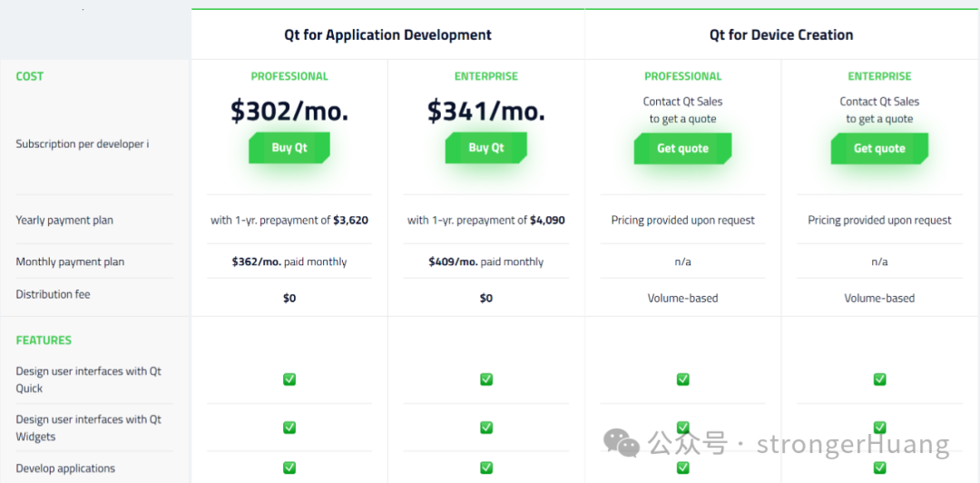
Task: Click the COST section heading
Action: click(30, 76)
